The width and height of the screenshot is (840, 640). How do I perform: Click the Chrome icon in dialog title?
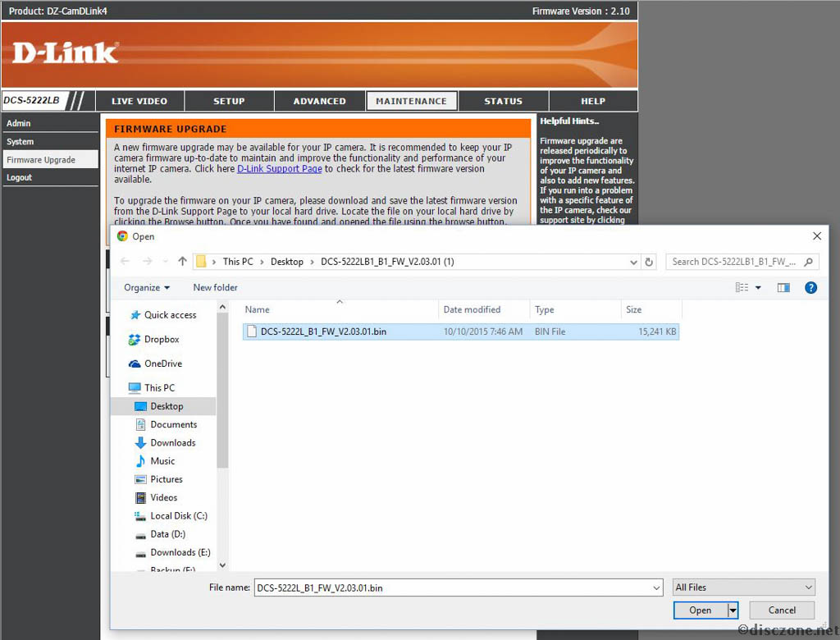[x=123, y=236]
